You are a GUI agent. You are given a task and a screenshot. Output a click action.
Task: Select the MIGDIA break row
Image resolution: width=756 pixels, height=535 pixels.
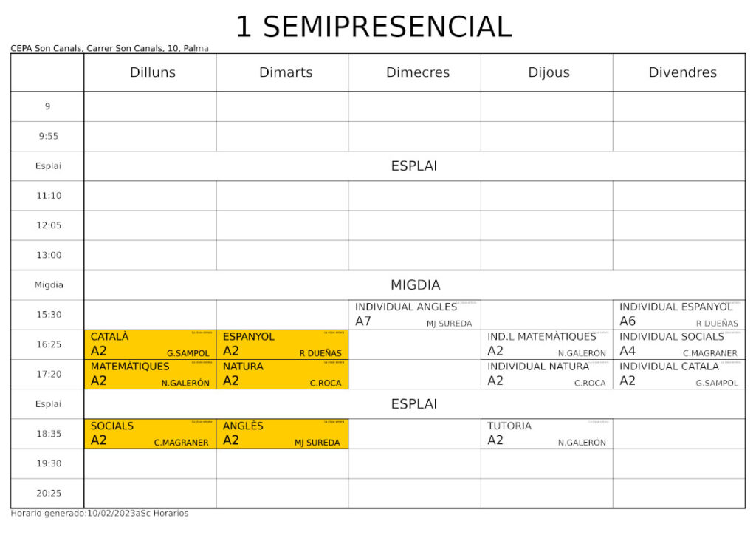[415, 285]
